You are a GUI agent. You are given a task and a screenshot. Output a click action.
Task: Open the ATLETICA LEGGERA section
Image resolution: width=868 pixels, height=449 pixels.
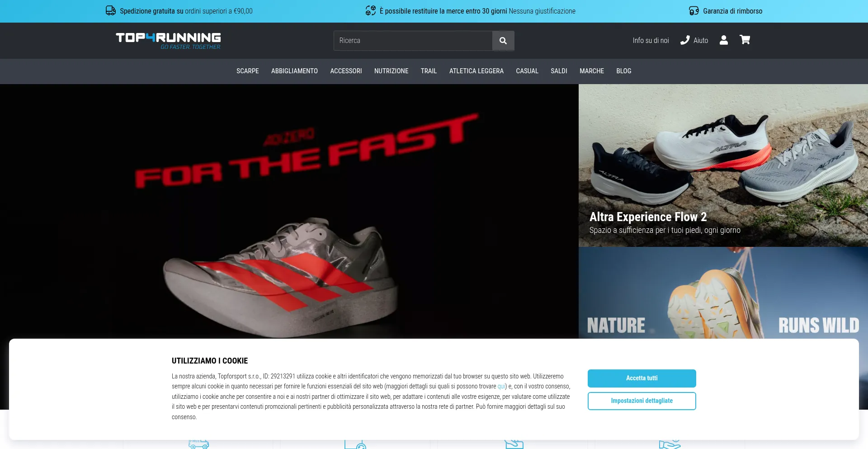pos(476,71)
